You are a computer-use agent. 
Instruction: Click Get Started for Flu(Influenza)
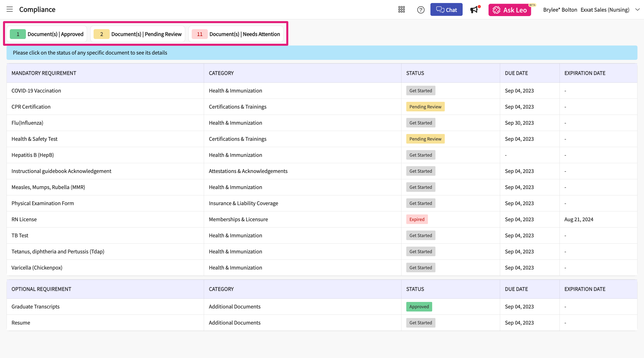(421, 123)
